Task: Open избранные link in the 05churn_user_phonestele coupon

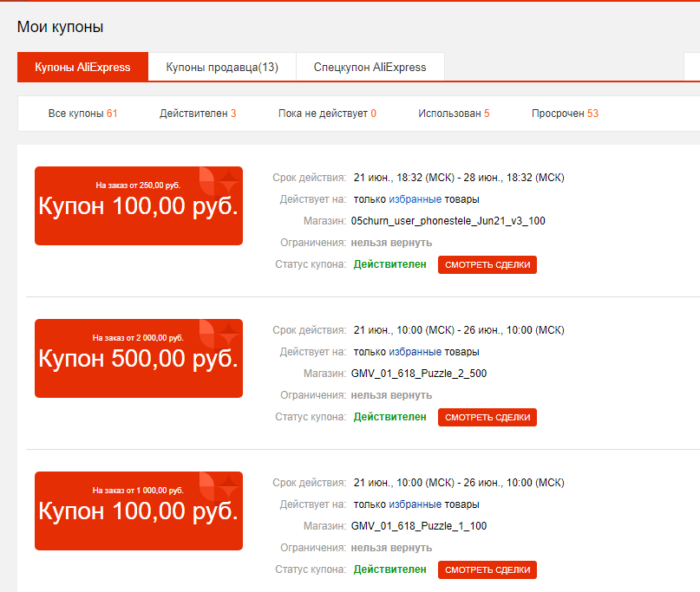Action: (415, 199)
